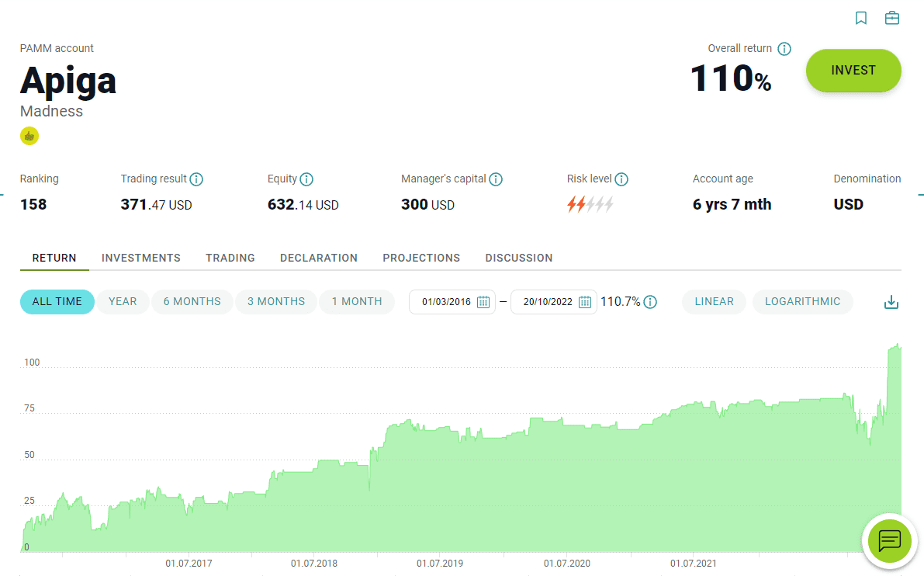Open the DECLARATION tab

319,259
